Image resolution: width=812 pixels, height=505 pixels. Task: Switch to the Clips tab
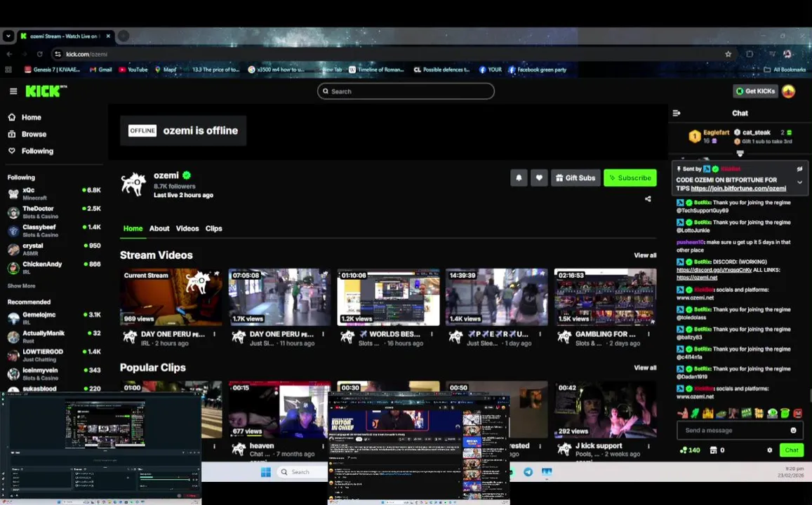tap(214, 228)
